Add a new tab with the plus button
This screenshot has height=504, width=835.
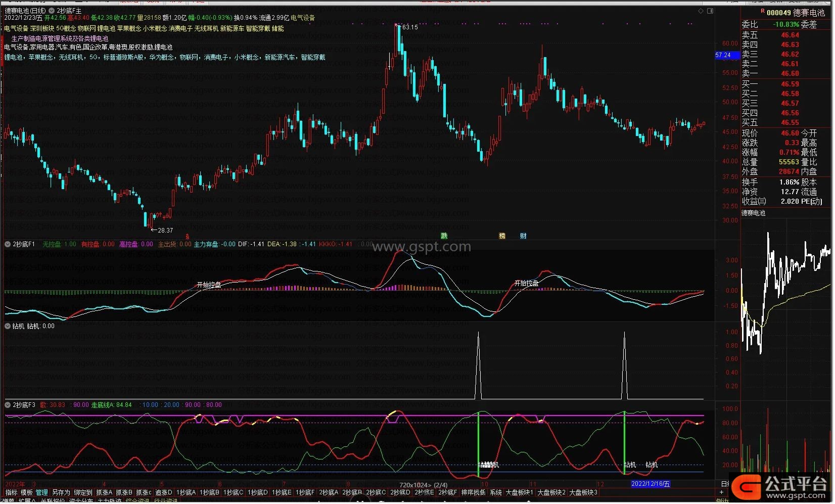(721, 492)
